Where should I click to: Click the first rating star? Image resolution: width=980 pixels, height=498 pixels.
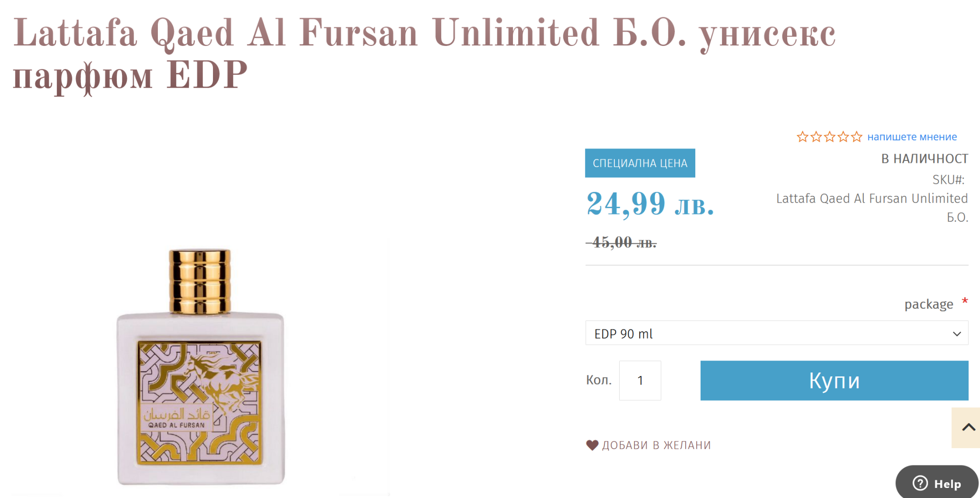coord(802,137)
